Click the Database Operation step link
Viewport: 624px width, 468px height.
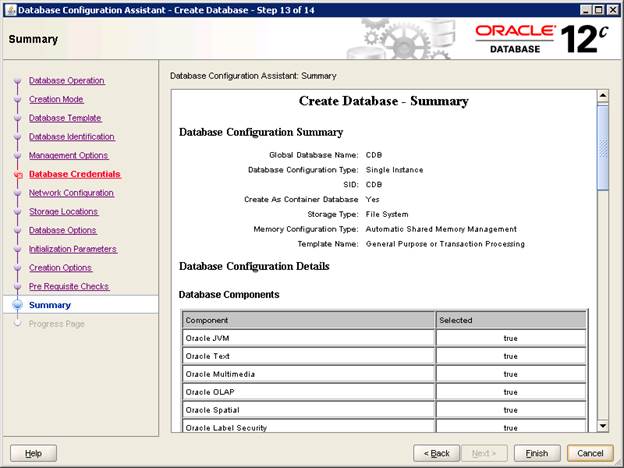(66, 80)
